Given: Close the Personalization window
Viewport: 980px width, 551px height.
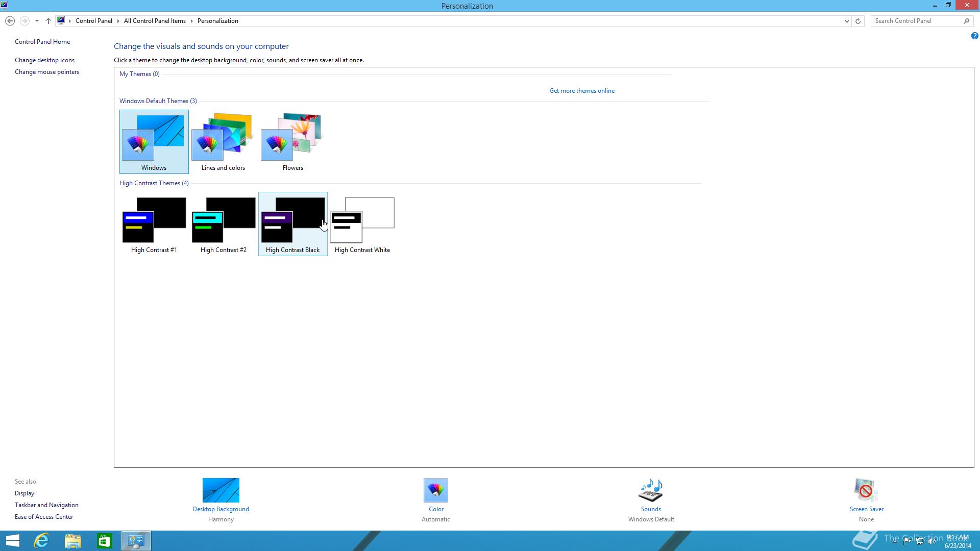Looking at the screenshot, I should (x=967, y=6).
